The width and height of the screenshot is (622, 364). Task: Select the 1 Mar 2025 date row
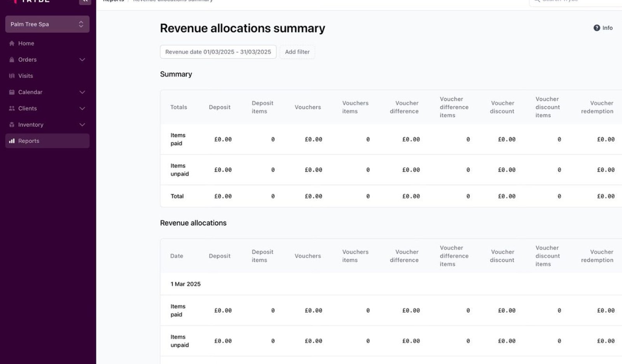391,284
